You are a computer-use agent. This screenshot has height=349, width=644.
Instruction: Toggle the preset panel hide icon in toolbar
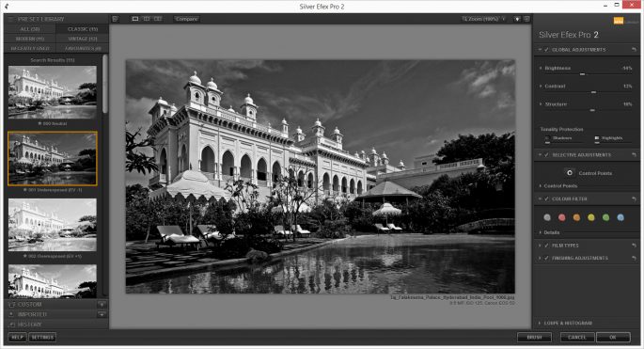pyautogui.click(x=115, y=19)
